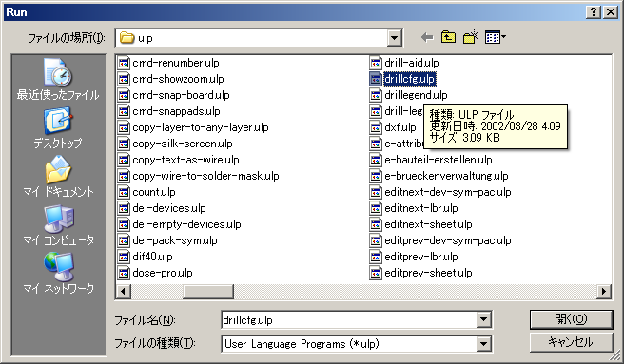Click the icon of dif40.ulp
Viewport: 624px width, 364px height.
124,257
